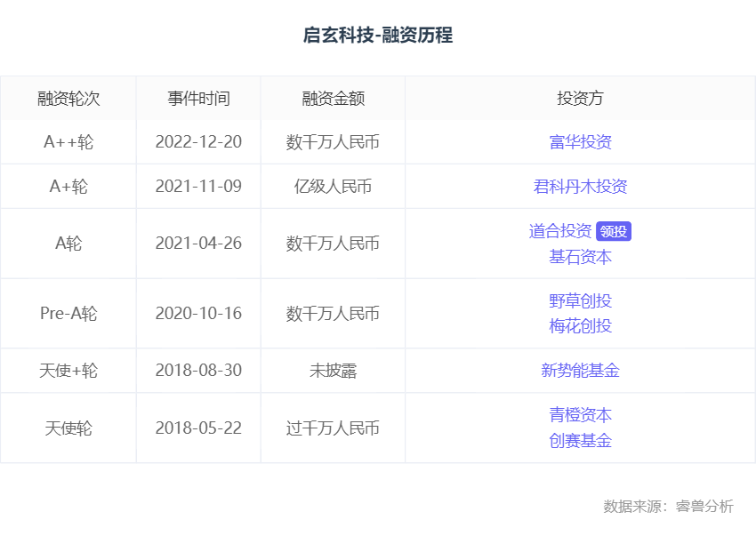
Task: Select the Pre-A轮 round cell
Action: (x=68, y=314)
